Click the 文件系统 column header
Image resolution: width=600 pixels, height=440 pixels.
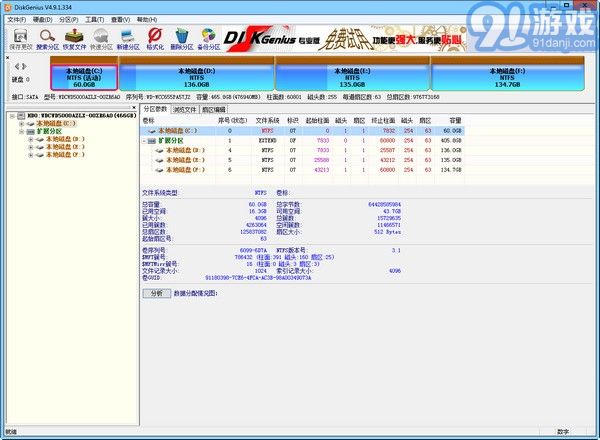click(x=267, y=121)
